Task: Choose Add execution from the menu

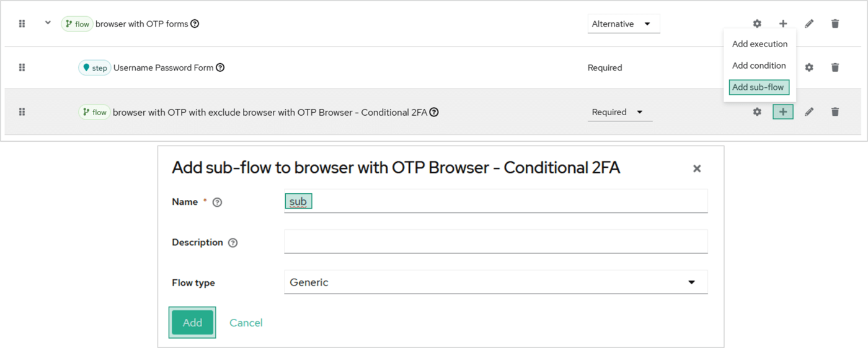Action: pyautogui.click(x=759, y=44)
